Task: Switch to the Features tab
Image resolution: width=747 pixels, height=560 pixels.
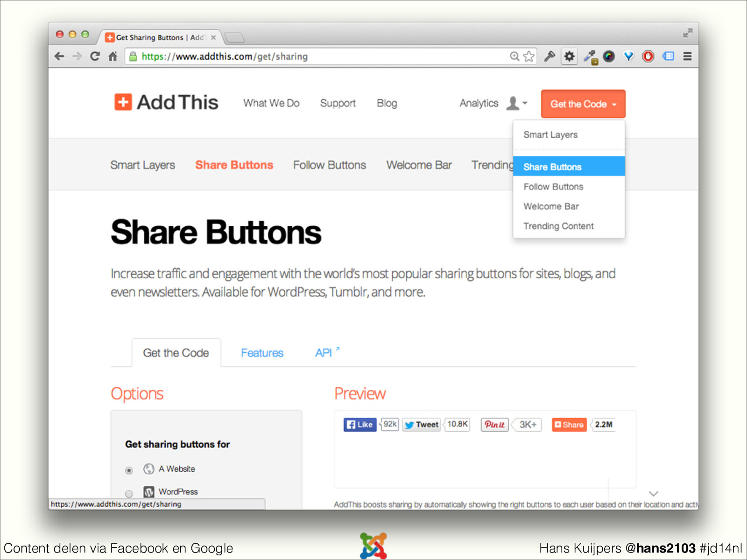Action: [x=262, y=353]
